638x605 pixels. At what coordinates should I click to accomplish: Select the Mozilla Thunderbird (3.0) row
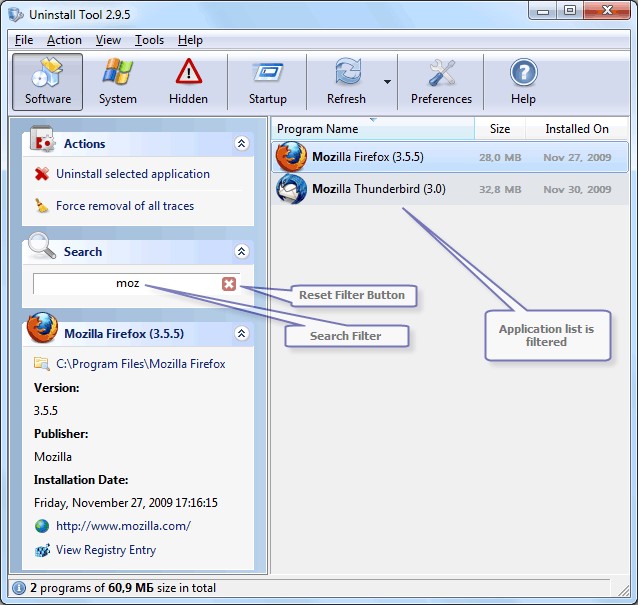450,189
